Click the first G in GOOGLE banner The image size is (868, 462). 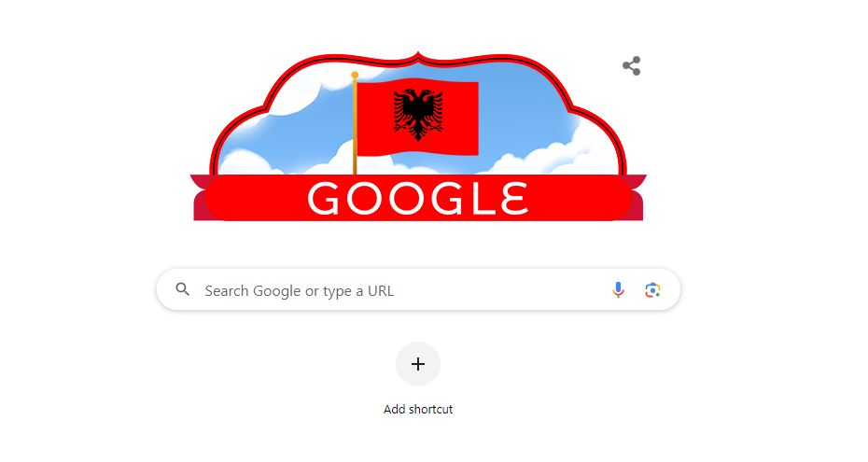[324, 198]
